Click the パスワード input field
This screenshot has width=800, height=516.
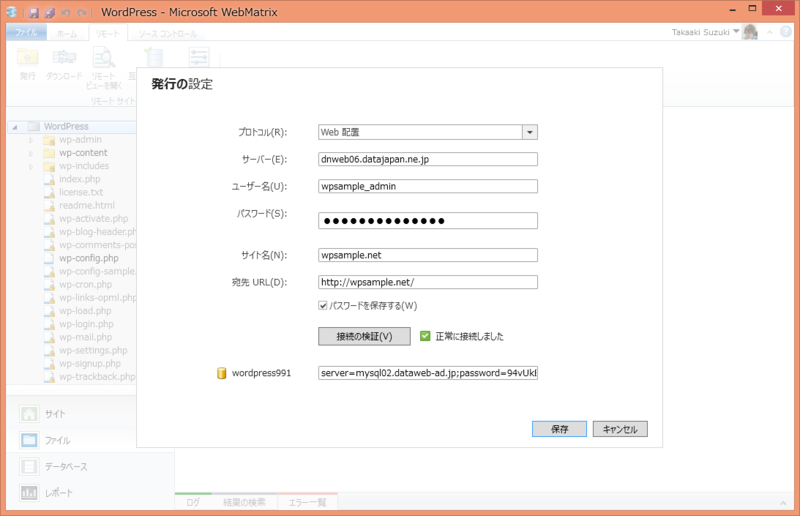428,220
